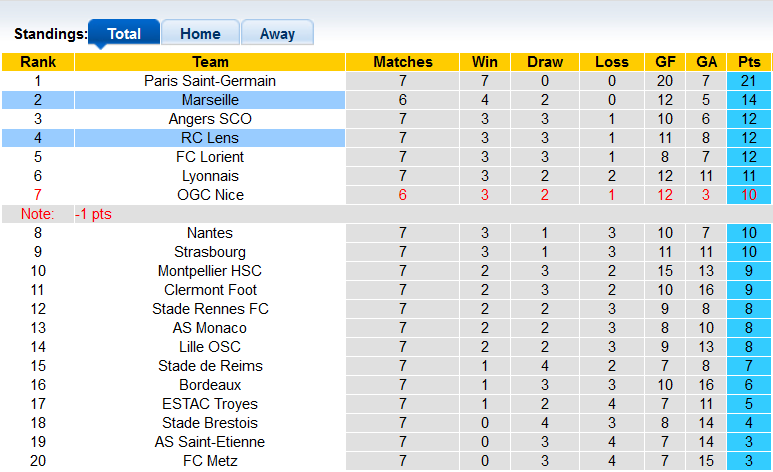Switch to the Total standings tab
Image resolution: width=773 pixels, height=472 pixels.
point(124,33)
